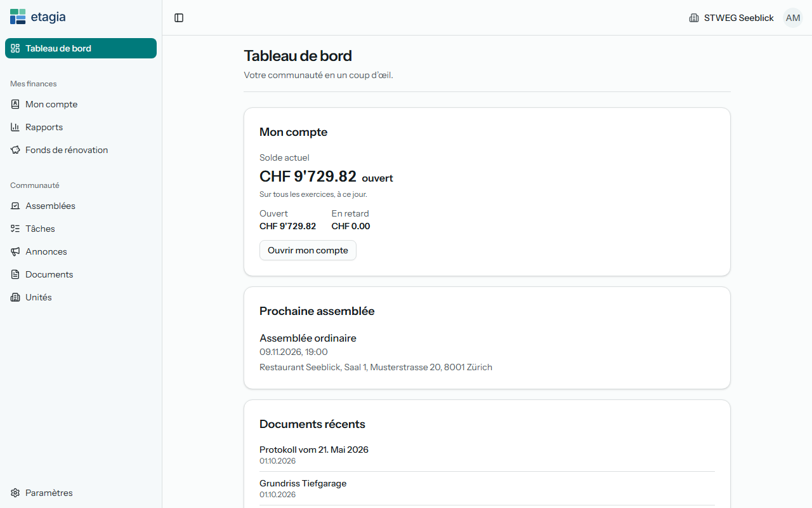Click the Mon compte sidebar icon
The width and height of the screenshot is (812, 508).
tap(15, 104)
